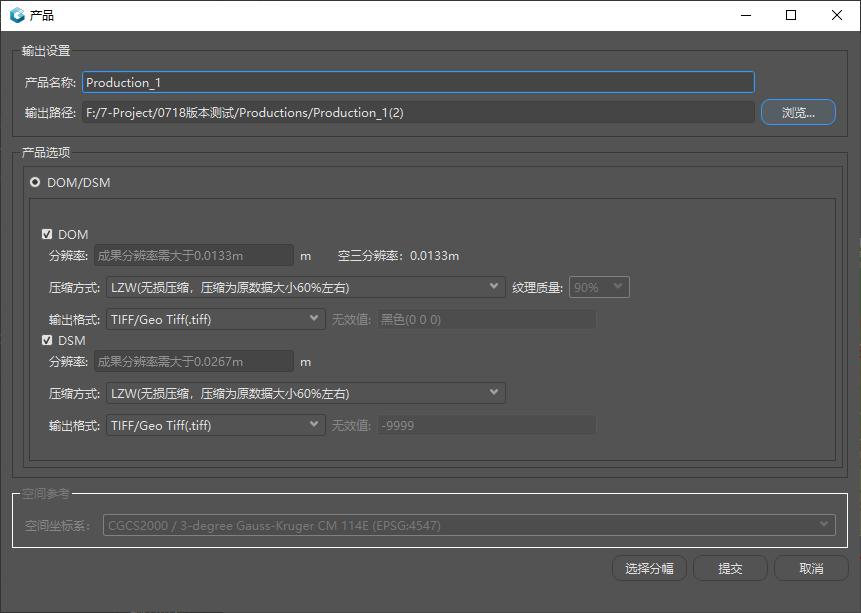
Task: Click the 浏览... browse button
Action: tap(798, 112)
